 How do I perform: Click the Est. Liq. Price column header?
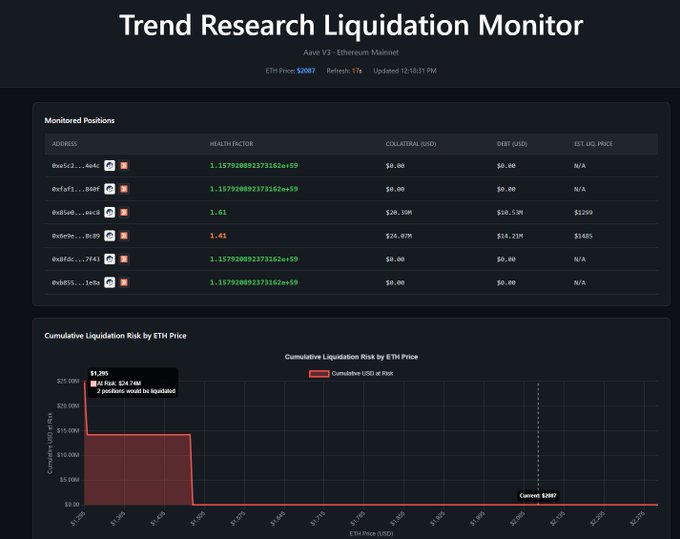pos(593,144)
